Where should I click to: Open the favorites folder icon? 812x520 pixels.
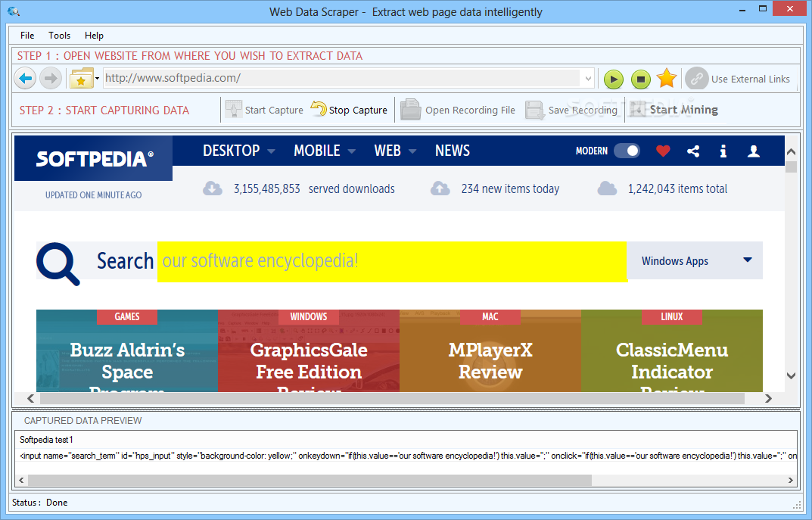(82, 79)
